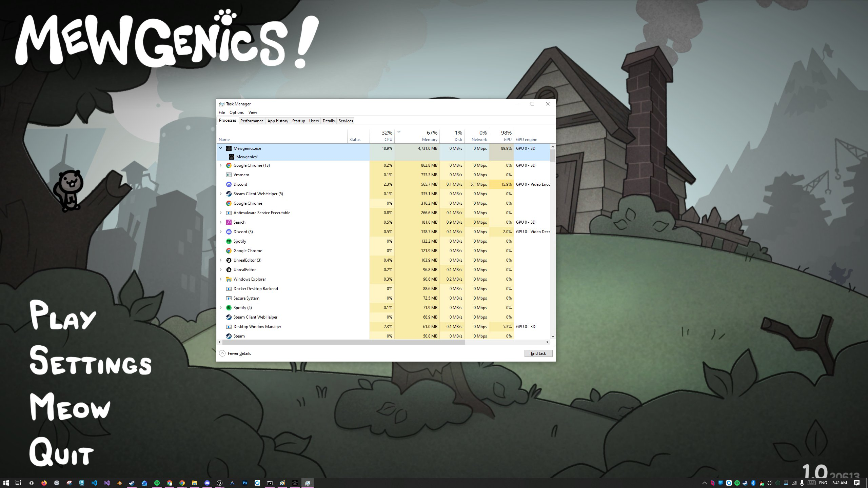Click the Windows Explorer process icon
Image resolution: width=868 pixels, height=488 pixels.
[229, 279]
